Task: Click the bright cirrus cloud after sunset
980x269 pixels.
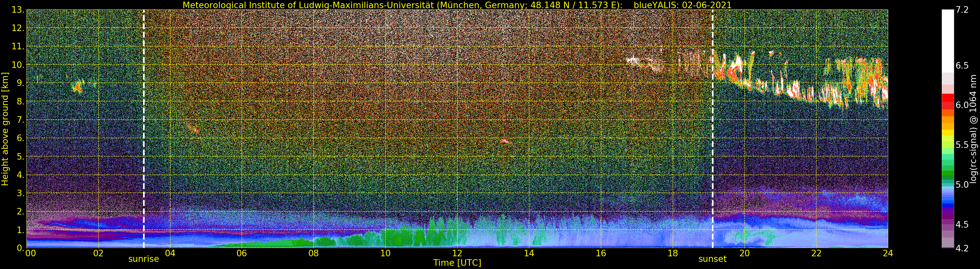Action: (x=799, y=80)
